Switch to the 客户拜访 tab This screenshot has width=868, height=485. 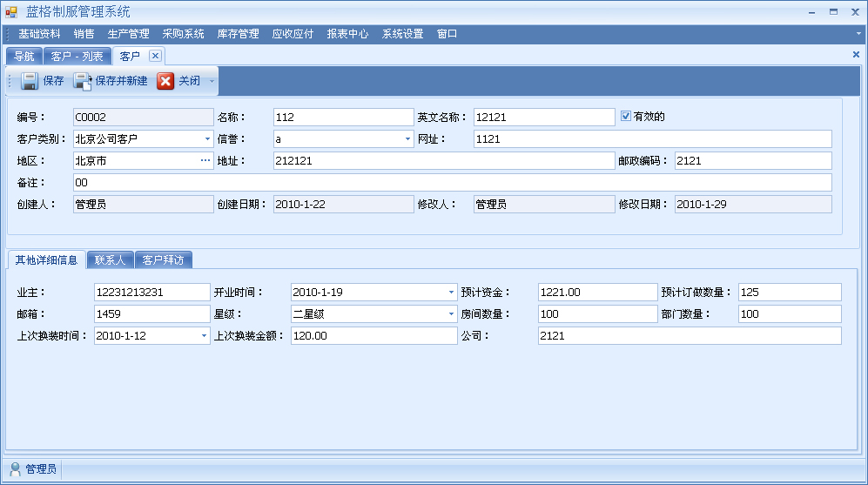[164, 259]
